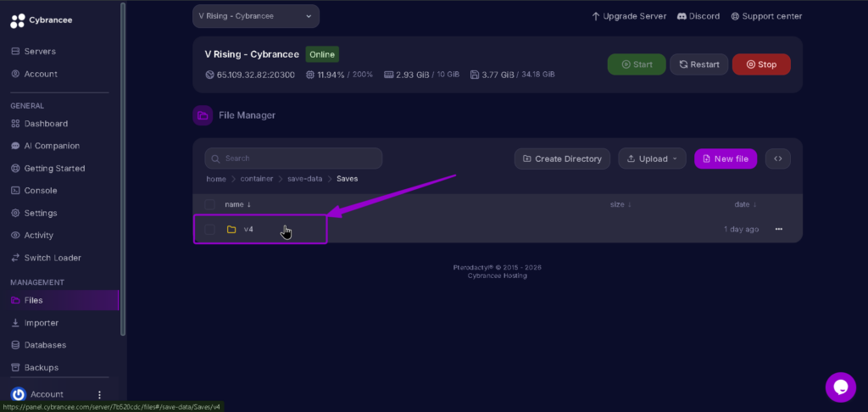The image size is (868, 412).
Task: Open the Discord link
Action: 698,17
